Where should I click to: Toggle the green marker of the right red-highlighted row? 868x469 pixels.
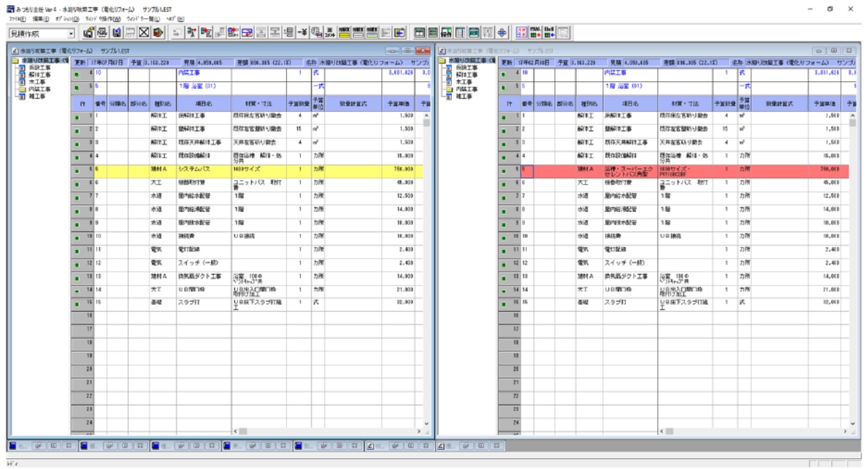504,171
